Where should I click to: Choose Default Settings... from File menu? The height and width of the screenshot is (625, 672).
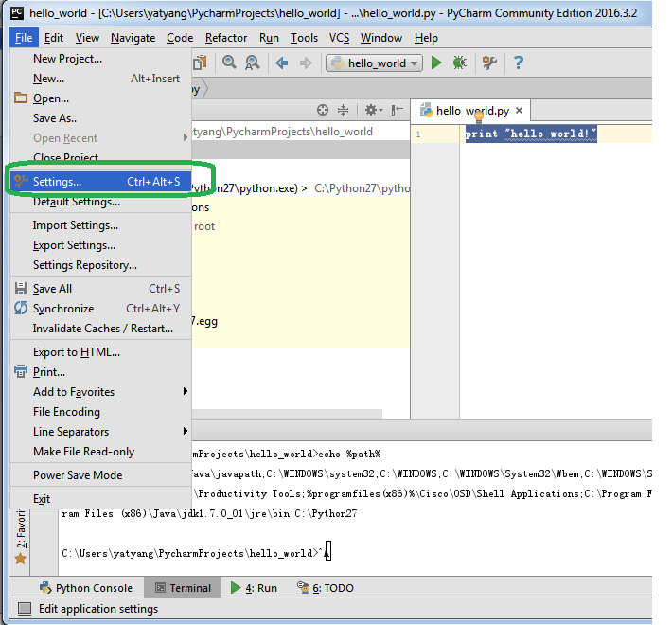(100, 202)
